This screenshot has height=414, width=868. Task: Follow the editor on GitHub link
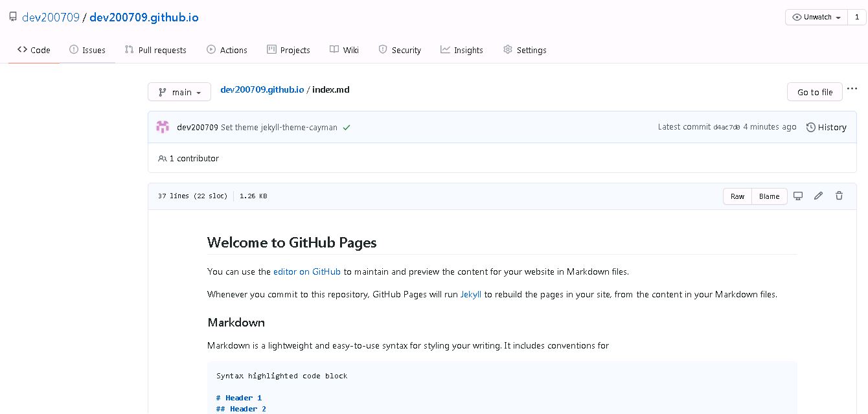click(x=307, y=271)
